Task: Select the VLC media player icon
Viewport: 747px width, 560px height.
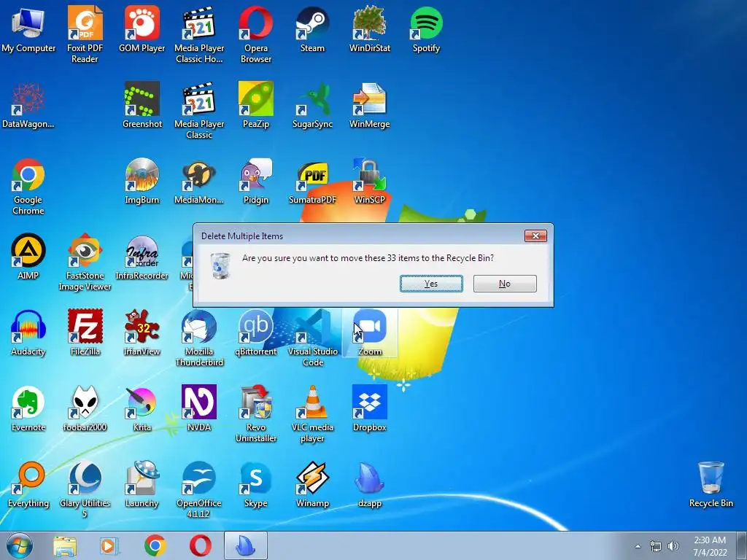Action: click(x=312, y=414)
